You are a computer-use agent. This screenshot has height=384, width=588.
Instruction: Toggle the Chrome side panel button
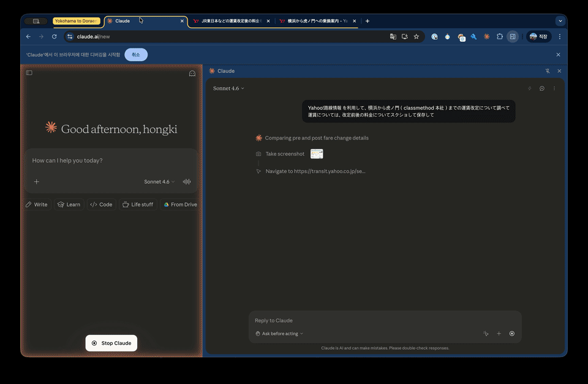(513, 37)
